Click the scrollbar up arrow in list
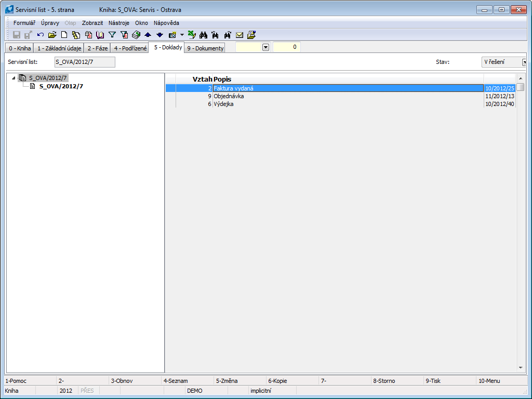Screen dimensions: 532x399 [521, 79]
